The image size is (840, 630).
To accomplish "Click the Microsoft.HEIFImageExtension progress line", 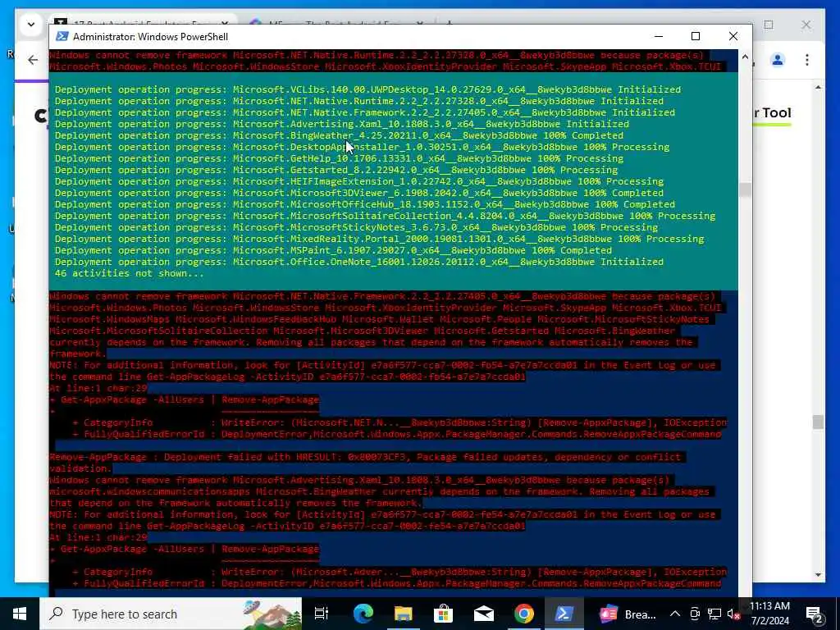I will [359, 181].
